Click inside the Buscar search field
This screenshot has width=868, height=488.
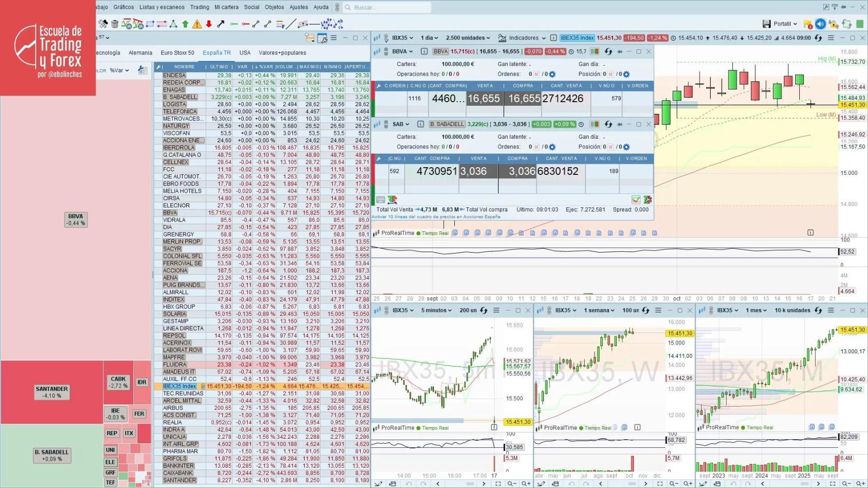387,7
